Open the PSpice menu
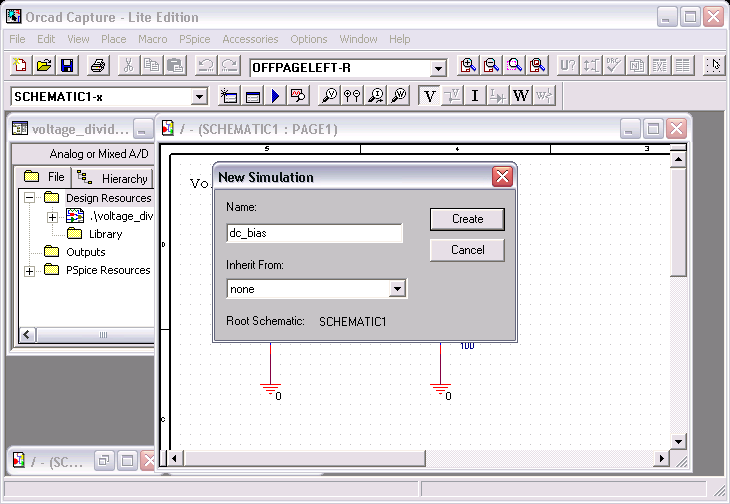This screenshot has height=504, width=730. click(195, 39)
